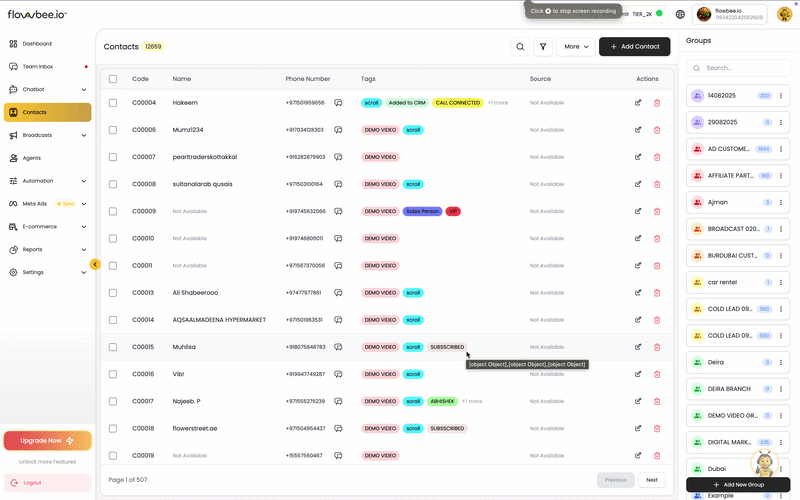Click the search magnifier icon above the table
Image resolution: width=800 pixels, height=500 pixels.
(520, 46)
